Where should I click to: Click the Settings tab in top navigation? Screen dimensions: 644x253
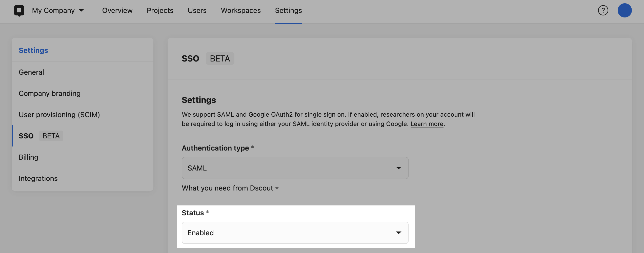pyautogui.click(x=288, y=10)
